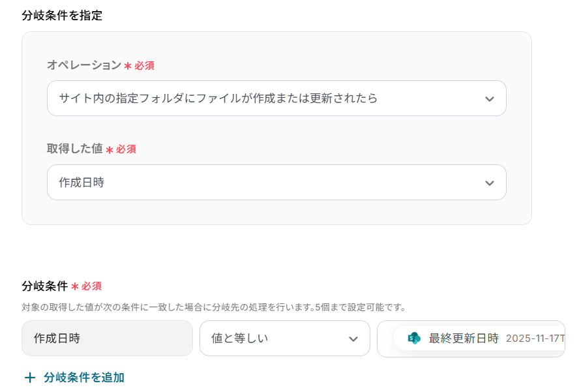579x392 pixels.
Task: Select the 最終更新日時 value chip
Action: (463, 338)
